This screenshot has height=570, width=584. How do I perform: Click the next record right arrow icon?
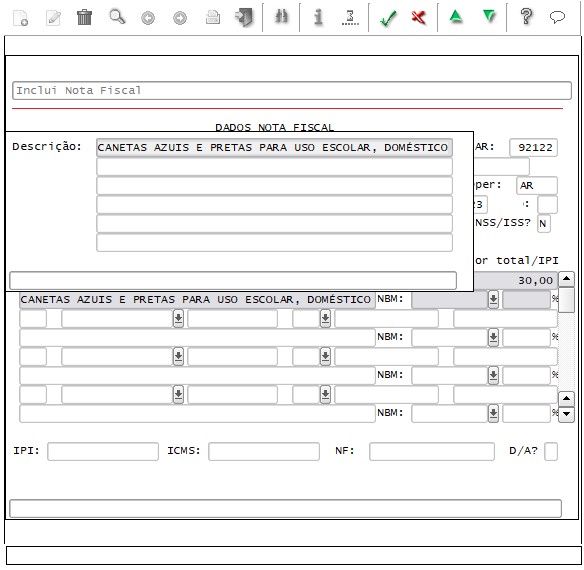tap(180, 18)
